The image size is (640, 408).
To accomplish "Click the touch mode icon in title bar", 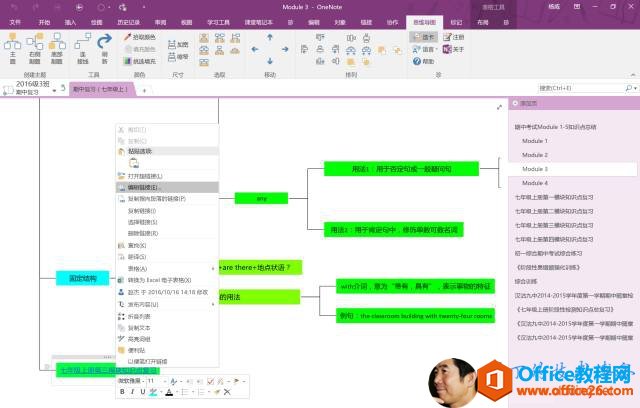I will [123, 7].
